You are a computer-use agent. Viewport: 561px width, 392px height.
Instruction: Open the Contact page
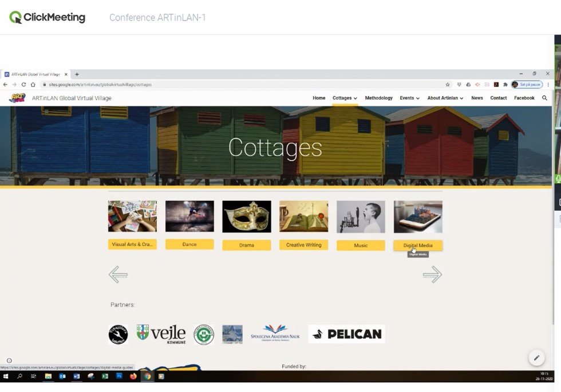(499, 98)
